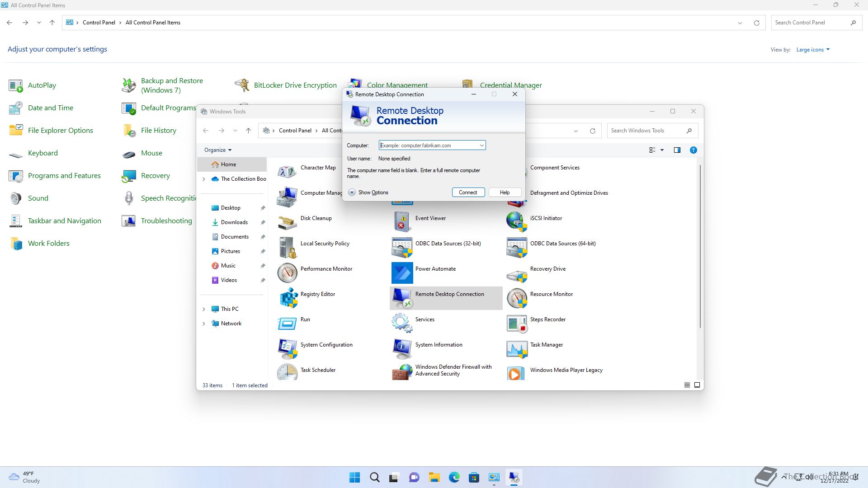
Task: Switch Windows Tools to large thumbnails view
Action: pyautogui.click(x=697, y=385)
